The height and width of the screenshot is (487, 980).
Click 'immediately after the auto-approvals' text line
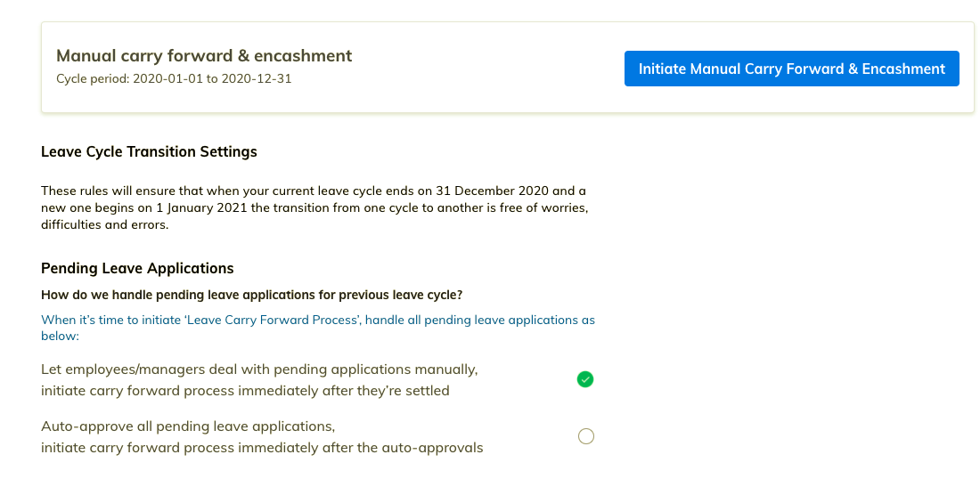(262, 449)
